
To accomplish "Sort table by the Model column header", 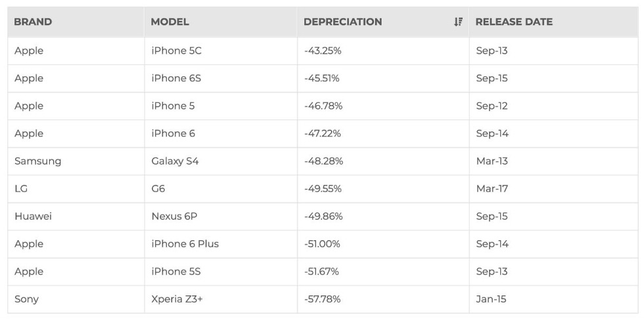I will click(x=170, y=22).
